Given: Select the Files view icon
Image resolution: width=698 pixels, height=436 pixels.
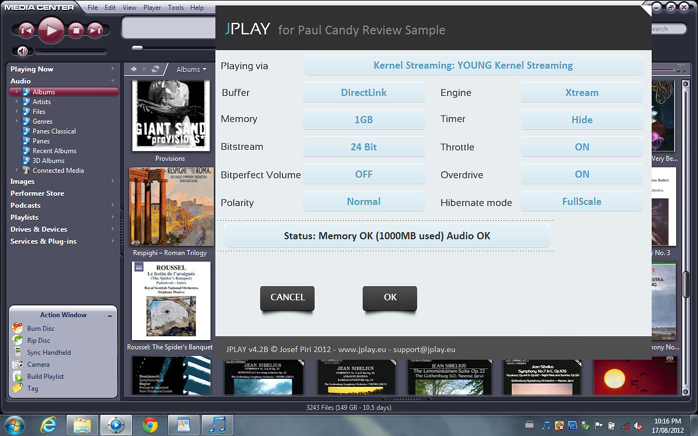Looking at the screenshot, I should [x=27, y=111].
